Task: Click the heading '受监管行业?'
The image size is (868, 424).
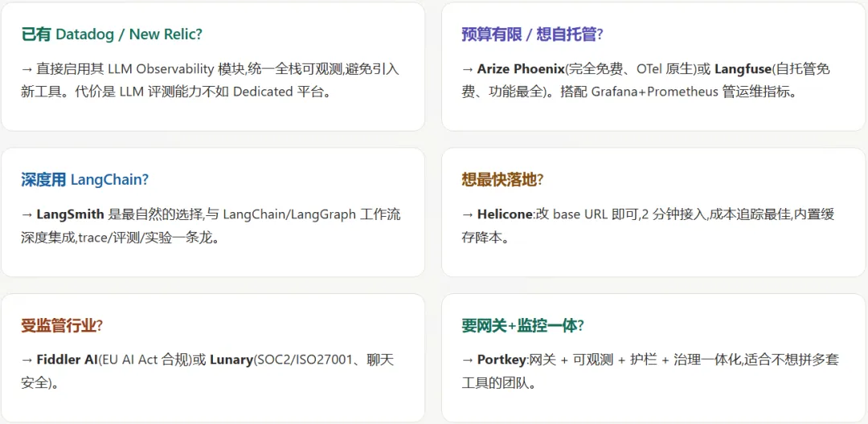Action: tap(62, 325)
